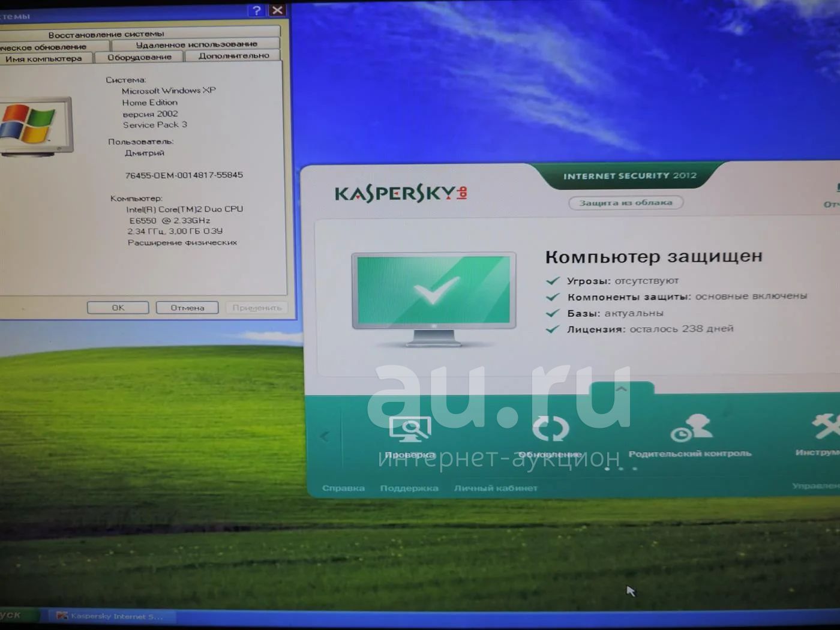Open the Пуск Start button
The height and width of the screenshot is (630, 840).
18,616
